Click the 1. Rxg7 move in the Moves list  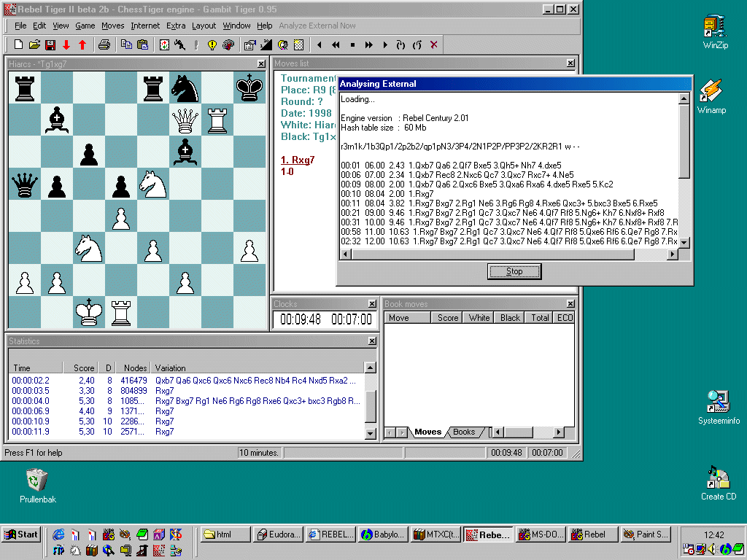click(298, 160)
